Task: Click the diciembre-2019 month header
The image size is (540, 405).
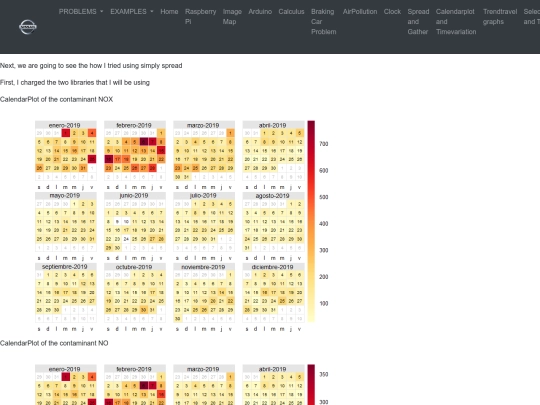Action: point(273,267)
